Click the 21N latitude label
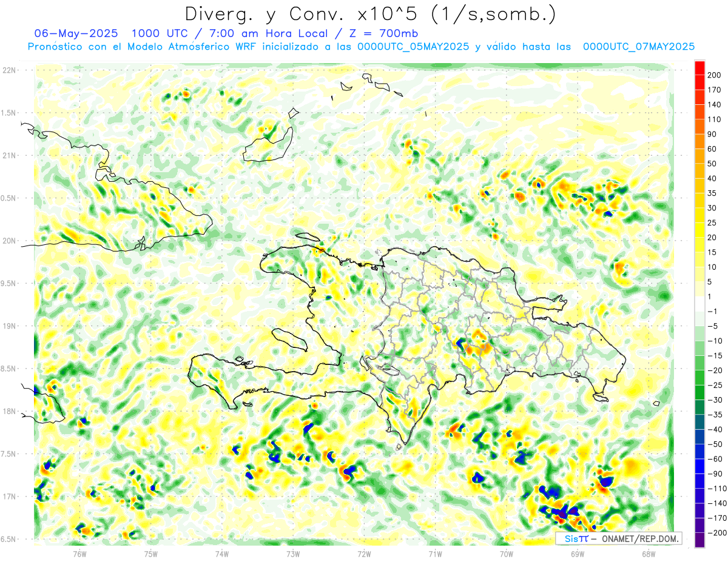 (x=10, y=155)
